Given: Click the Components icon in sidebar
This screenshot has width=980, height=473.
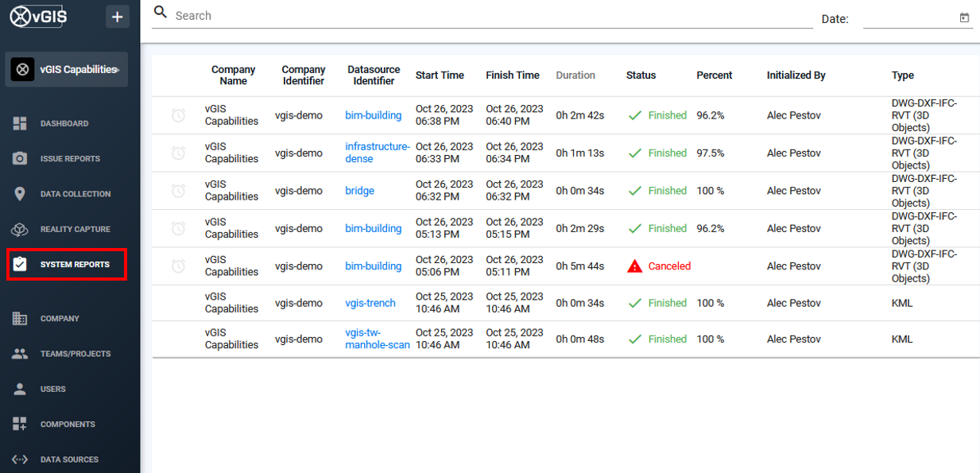Looking at the screenshot, I should (x=20, y=424).
